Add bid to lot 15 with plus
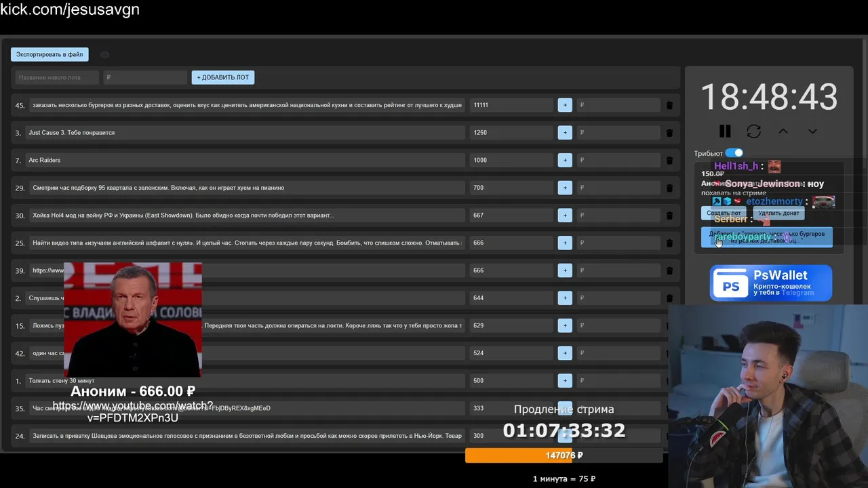 (x=565, y=325)
